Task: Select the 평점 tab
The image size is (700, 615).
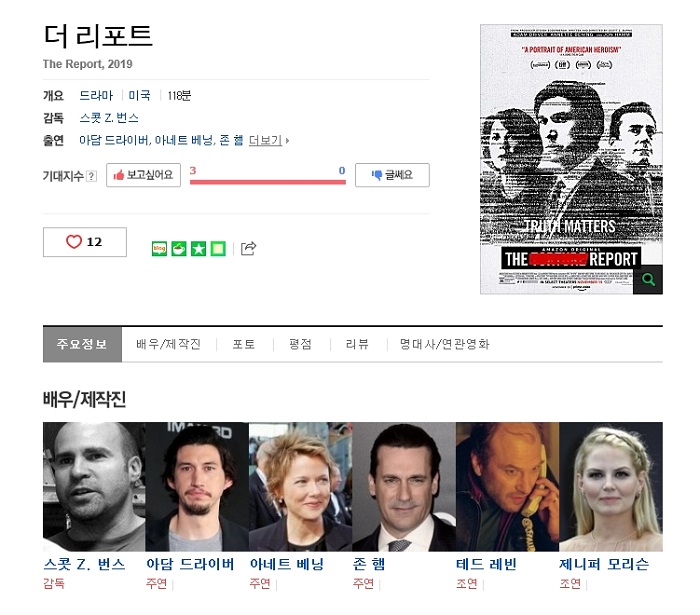Action: 300,344
